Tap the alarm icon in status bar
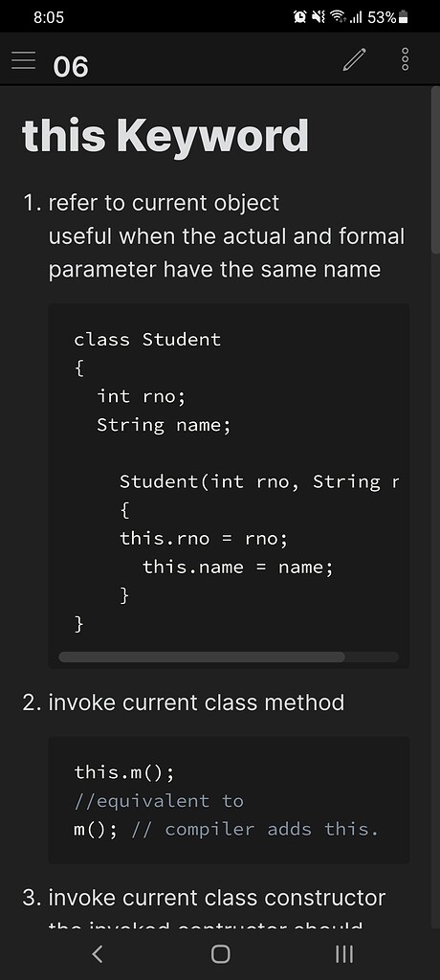 (300, 17)
